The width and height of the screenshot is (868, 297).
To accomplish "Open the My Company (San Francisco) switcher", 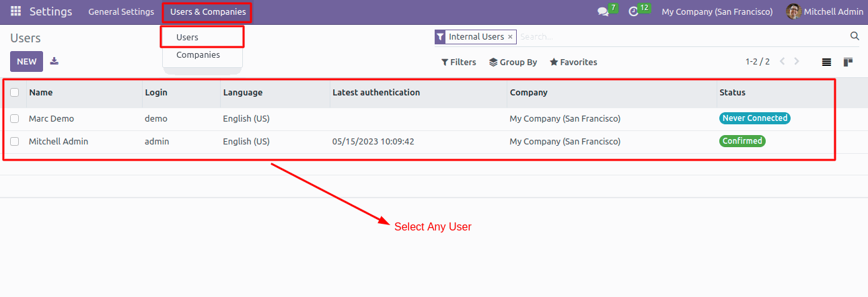I will click(717, 12).
